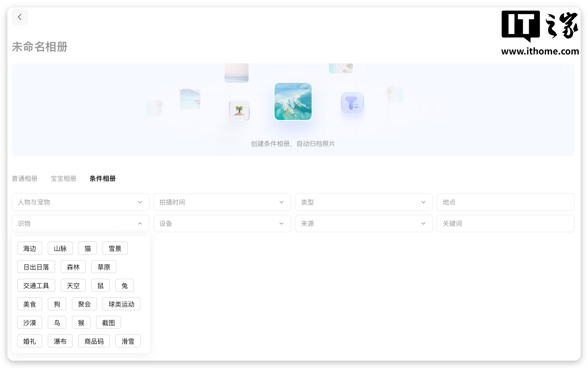The height and width of the screenshot is (368, 588).
Task: Tap the 截图 tag
Action: coord(109,323)
